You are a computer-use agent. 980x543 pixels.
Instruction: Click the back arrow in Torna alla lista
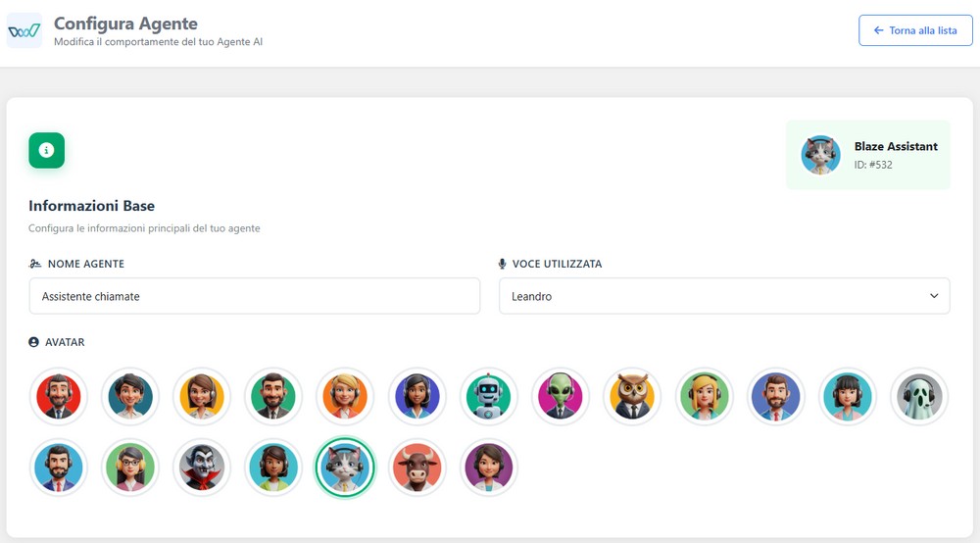point(878,30)
